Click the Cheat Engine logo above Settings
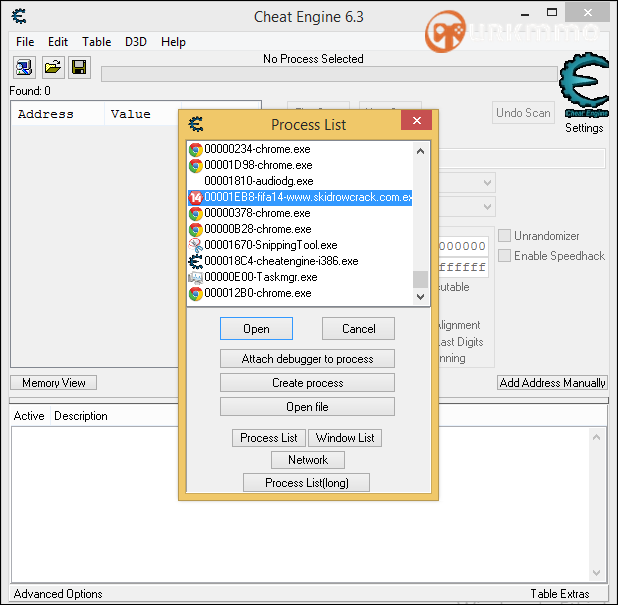The height and width of the screenshot is (605, 618). 584,85
